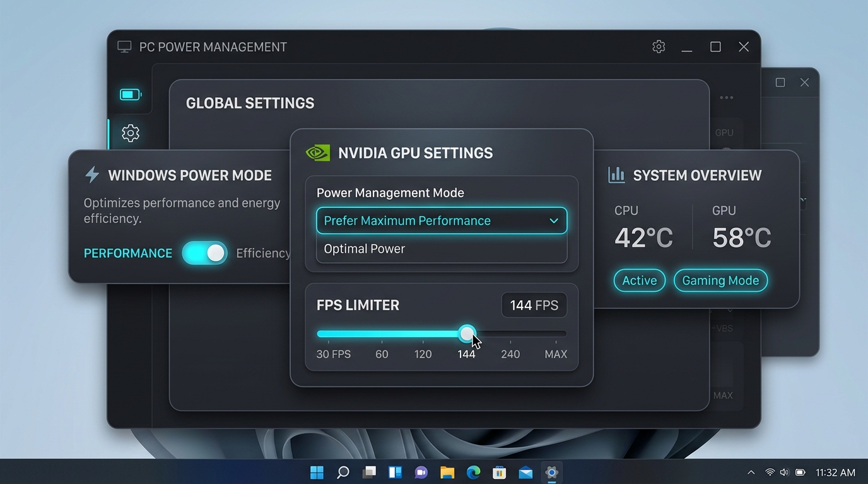Click the MAX slider label under FPS Limiter

[556, 354]
